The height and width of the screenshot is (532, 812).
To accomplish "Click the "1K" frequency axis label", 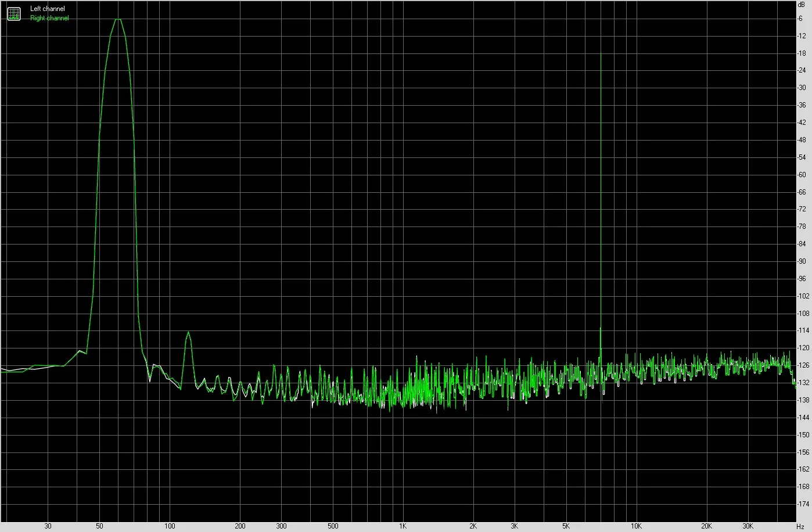I will click(x=403, y=526).
